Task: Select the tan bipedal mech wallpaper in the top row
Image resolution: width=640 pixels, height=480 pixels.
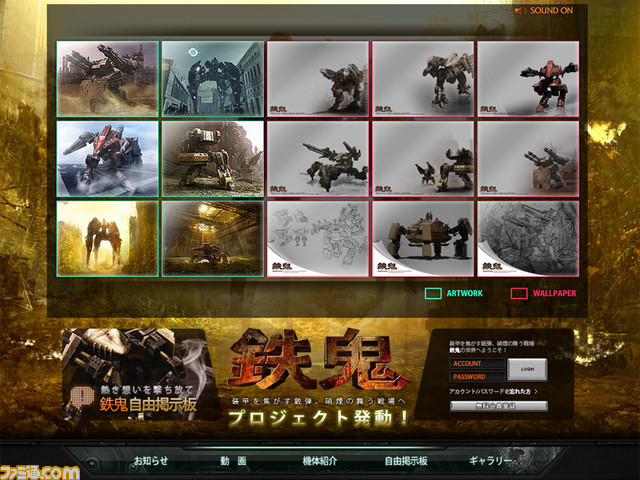Action: click(x=423, y=79)
